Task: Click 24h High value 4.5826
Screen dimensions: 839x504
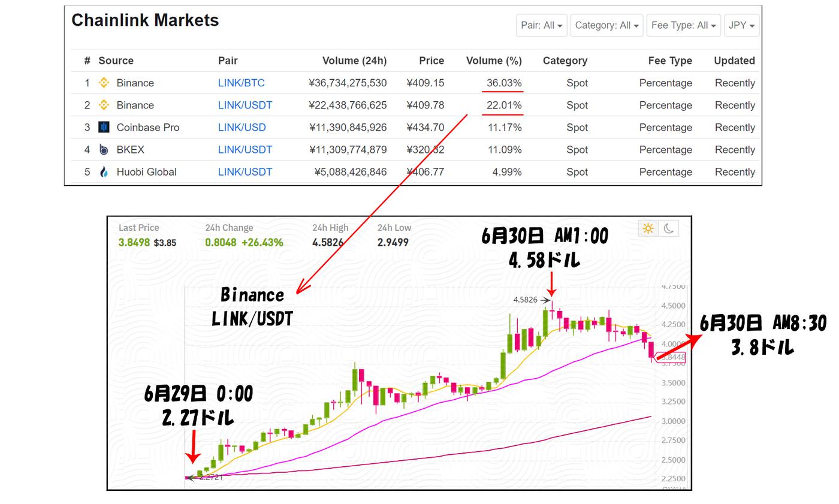Action: tap(328, 242)
